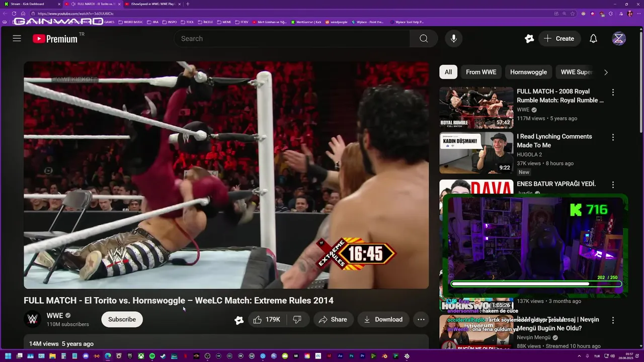Click the sparkle icon beside Create
Screen dimensions: 644x362
point(529,39)
